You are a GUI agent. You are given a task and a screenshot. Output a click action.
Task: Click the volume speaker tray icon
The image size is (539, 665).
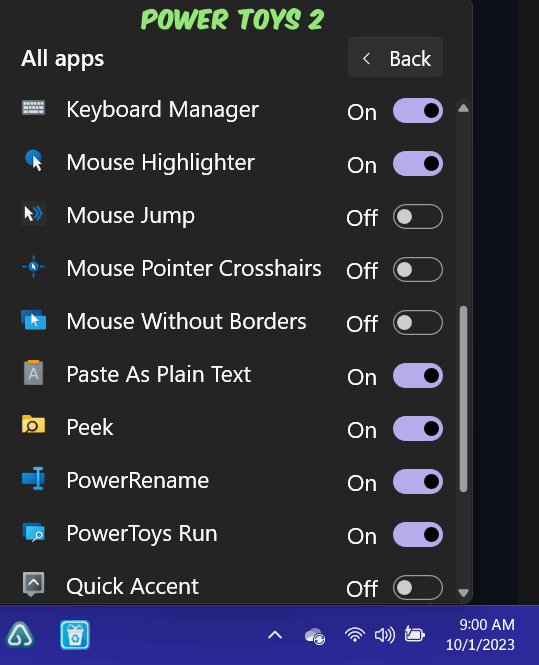point(385,635)
